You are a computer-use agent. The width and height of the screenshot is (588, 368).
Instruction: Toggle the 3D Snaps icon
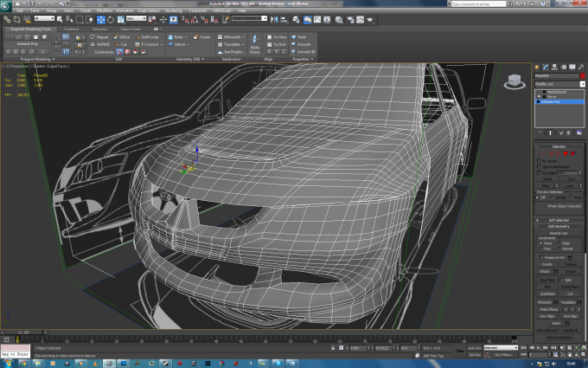(185, 20)
